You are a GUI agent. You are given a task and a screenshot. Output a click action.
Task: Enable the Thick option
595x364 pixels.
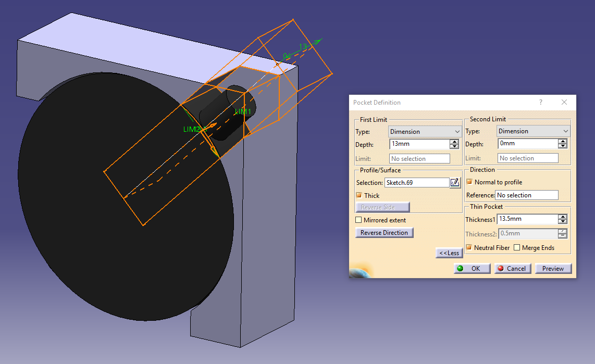tap(359, 195)
